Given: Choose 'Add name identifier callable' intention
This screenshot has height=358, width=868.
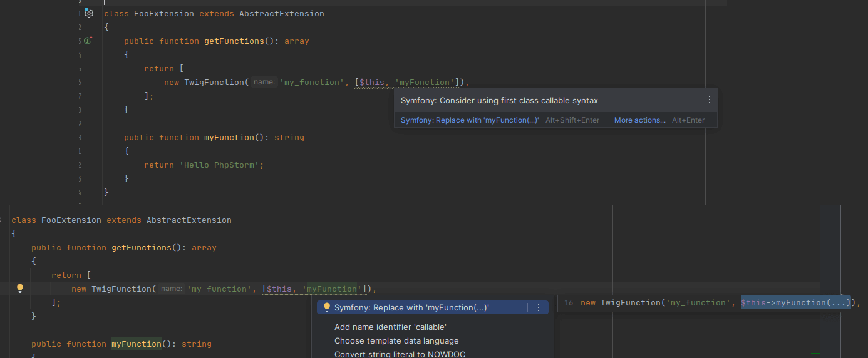Looking at the screenshot, I should (390, 327).
